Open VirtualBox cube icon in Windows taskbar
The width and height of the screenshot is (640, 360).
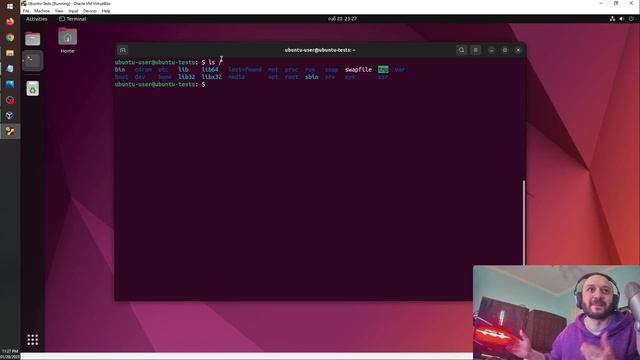coord(10,116)
